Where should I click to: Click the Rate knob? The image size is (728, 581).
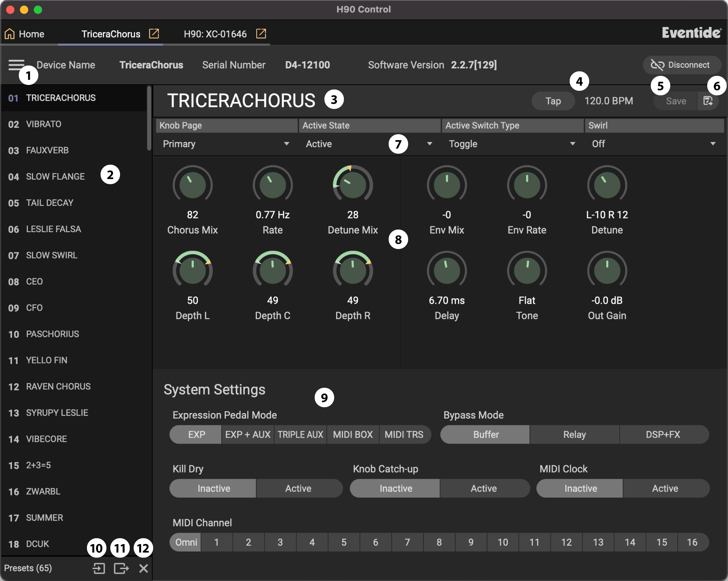click(273, 185)
